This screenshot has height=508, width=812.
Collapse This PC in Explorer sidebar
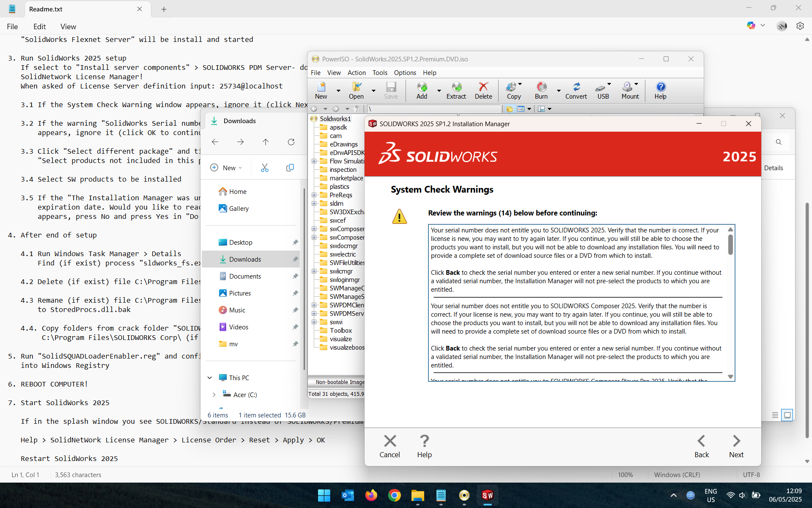(x=210, y=378)
